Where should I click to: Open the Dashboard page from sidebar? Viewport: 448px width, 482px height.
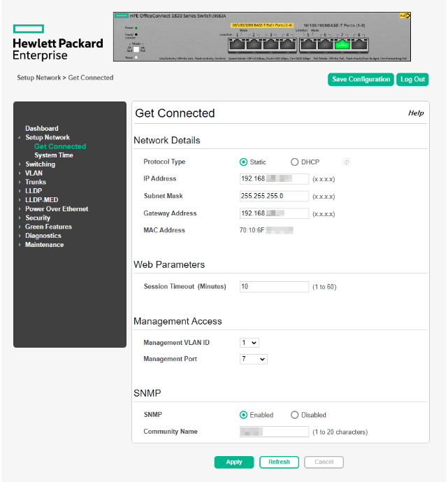tap(42, 129)
